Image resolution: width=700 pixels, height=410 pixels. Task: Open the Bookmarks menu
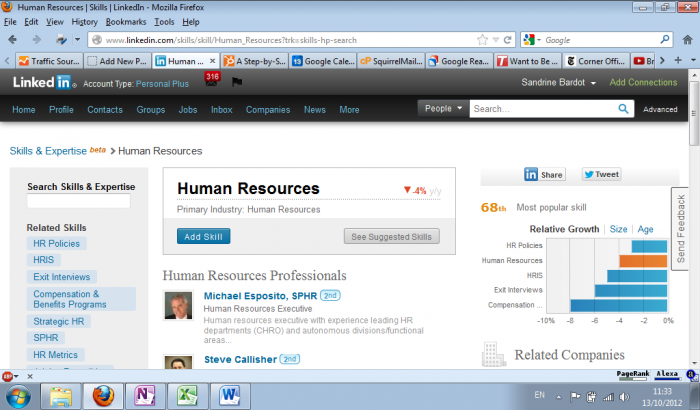(126, 22)
